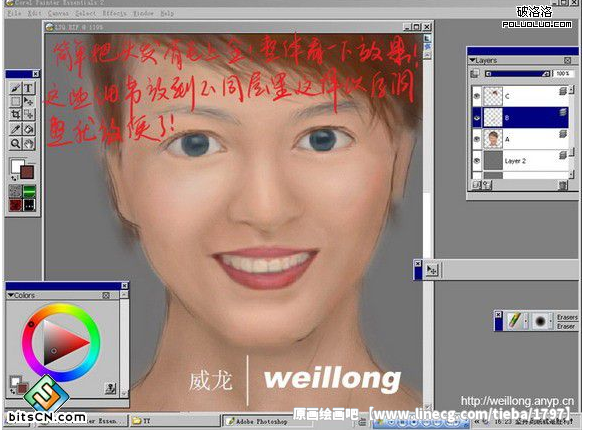This screenshot has width=611, height=433.
Task: Pick the Dropper tool
Action: pyautogui.click(x=15, y=129)
